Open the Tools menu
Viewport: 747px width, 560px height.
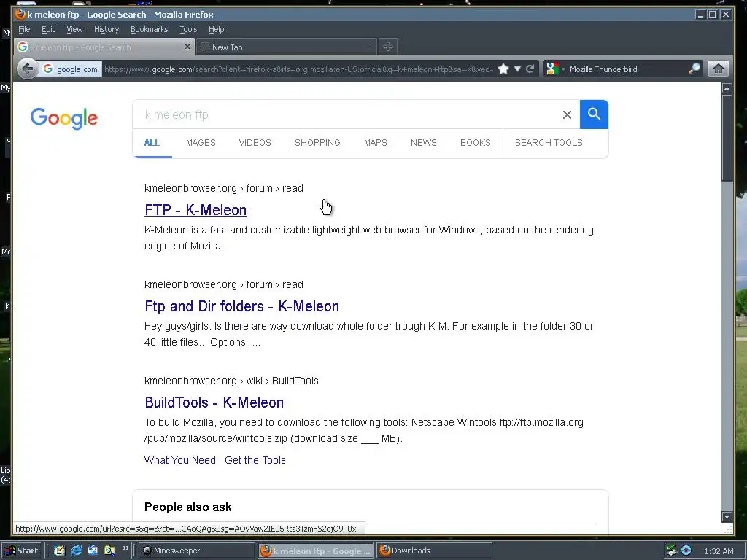tap(188, 29)
